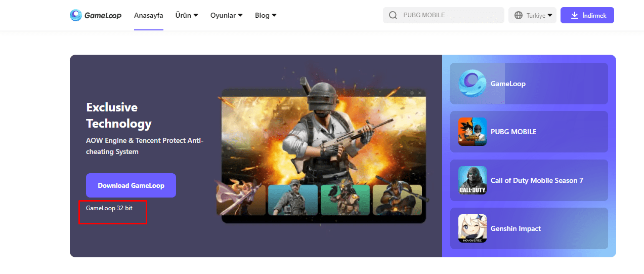Select the GameLoop app icon in sidebar
The image size is (644, 274).
tap(473, 84)
